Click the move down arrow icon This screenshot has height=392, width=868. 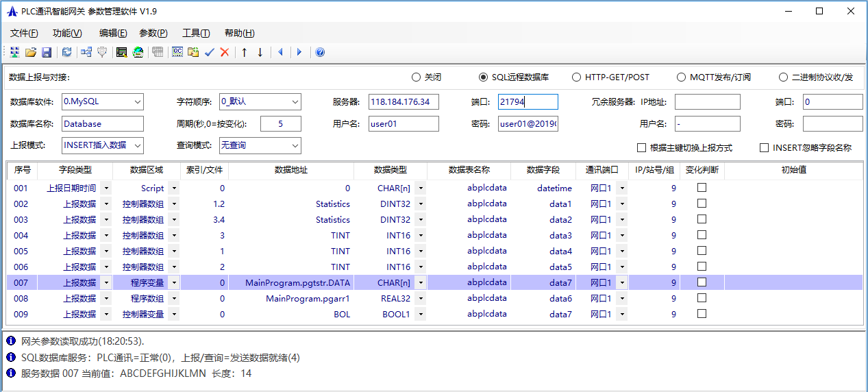click(260, 52)
